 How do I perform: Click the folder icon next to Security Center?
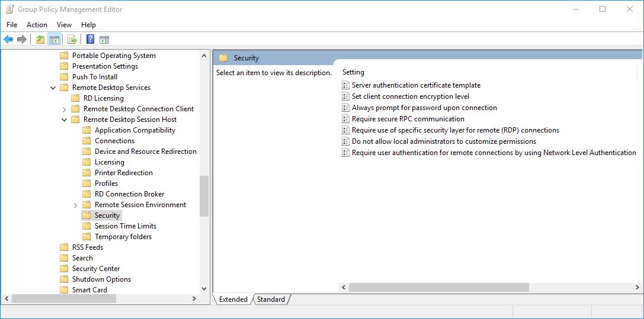(63, 269)
